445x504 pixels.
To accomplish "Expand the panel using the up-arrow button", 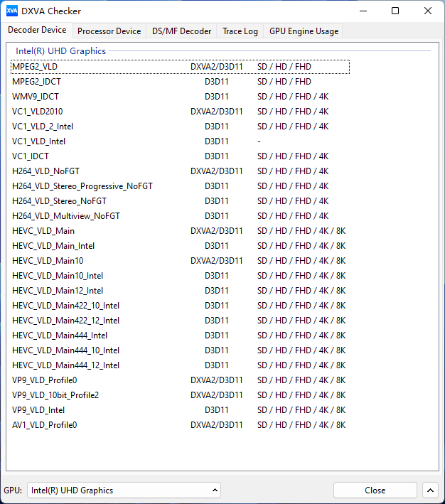I will pos(429,490).
